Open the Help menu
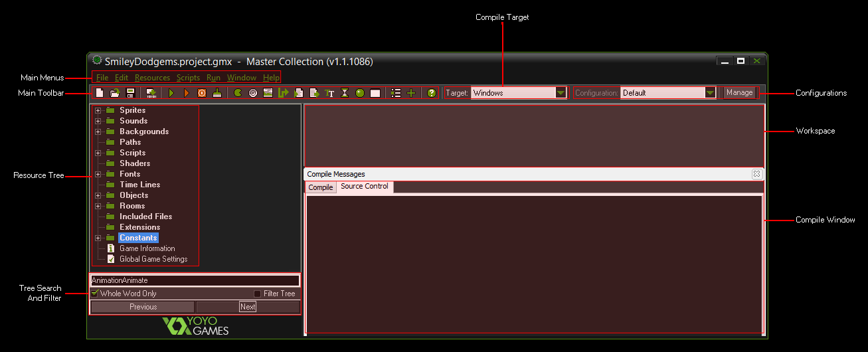Viewport: 868px width, 352px height. pyautogui.click(x=271, y=78)
